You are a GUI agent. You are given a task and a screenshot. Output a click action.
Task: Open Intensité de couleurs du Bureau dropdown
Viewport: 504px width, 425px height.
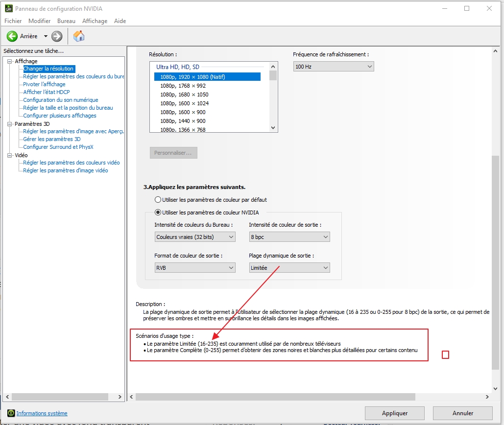tap(195, 237)
